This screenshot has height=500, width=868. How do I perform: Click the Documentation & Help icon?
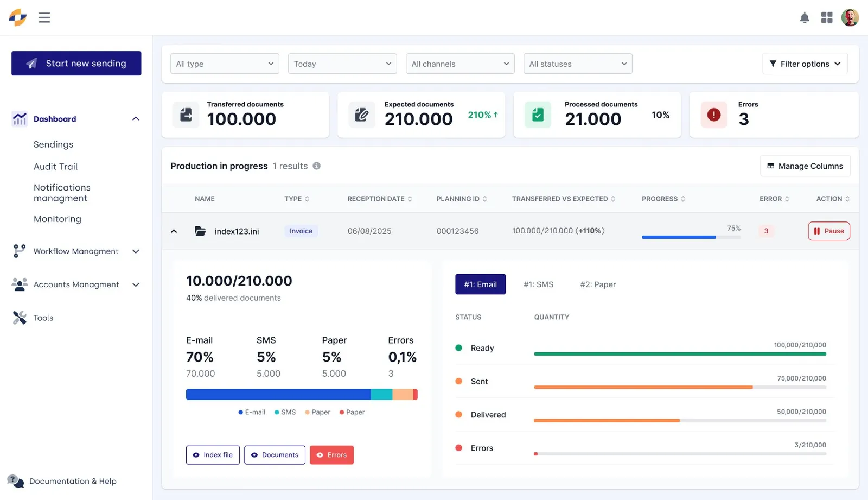pyautogui.click(x=16, y=481)
